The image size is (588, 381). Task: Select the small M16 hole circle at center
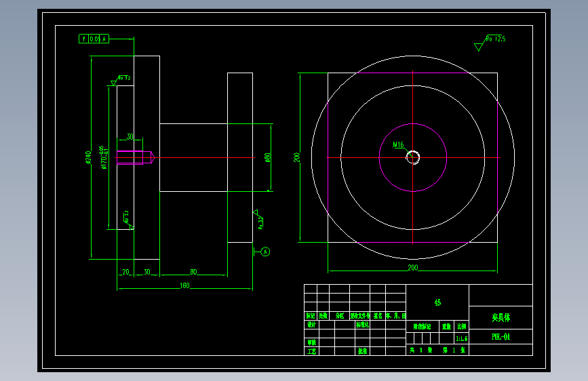(x=413, y=157)
